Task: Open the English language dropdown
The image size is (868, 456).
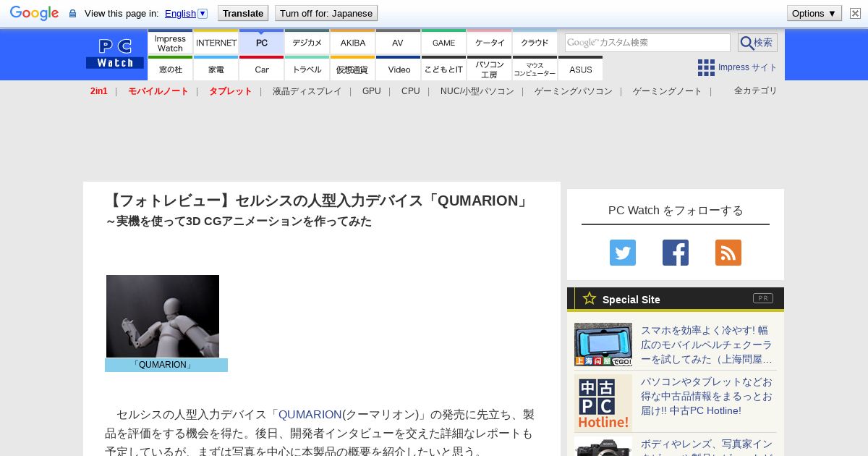Action: (x=186, y=13)
